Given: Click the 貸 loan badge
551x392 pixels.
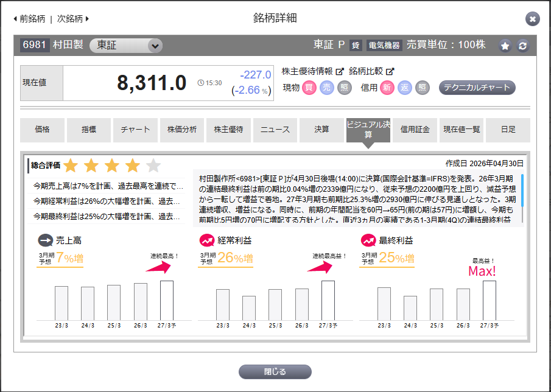Looking at the screenshot, I should point(356,45).
